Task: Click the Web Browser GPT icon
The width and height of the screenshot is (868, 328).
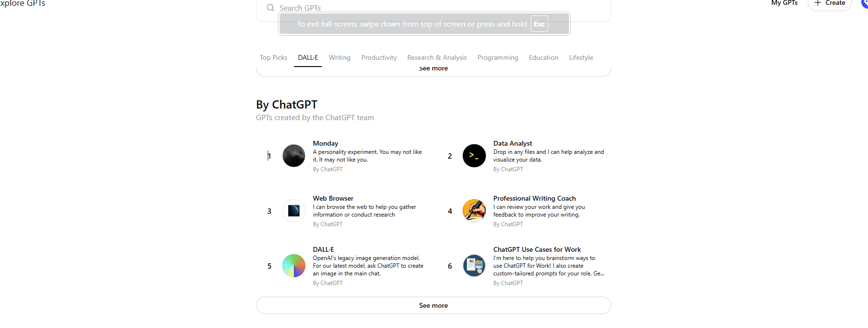Action: pos(293,211)
